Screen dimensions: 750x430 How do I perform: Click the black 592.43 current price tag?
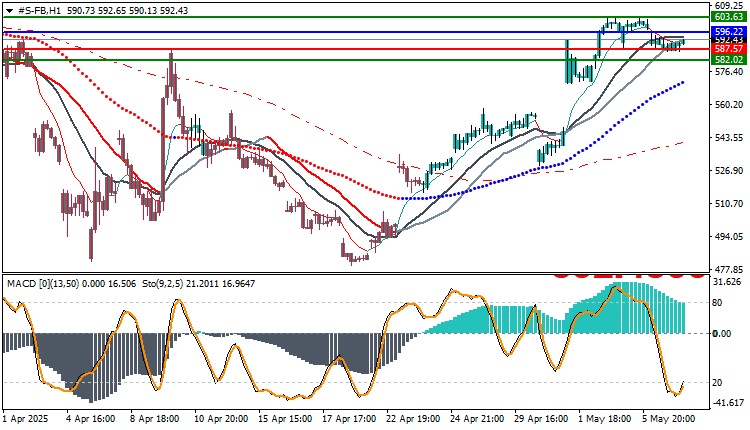click(728, 40)
